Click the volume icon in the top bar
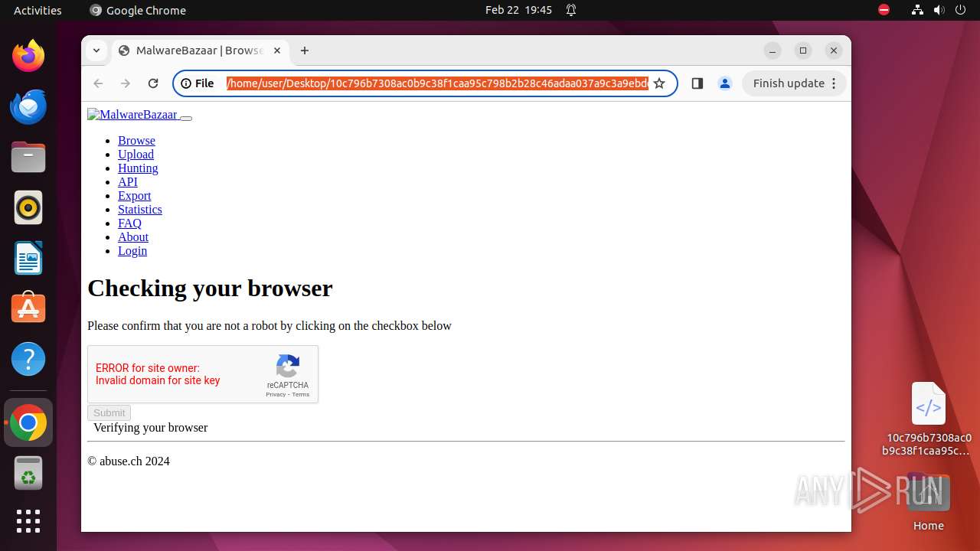The height and width of the screenshot is (551, 980). tap(939, 10)
